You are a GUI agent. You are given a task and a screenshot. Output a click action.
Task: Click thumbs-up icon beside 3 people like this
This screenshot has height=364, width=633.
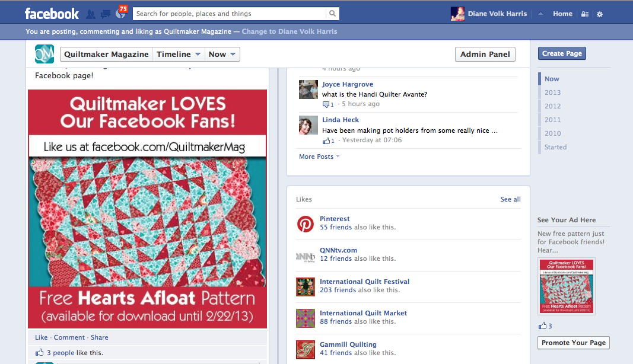[x=39, y=352]
